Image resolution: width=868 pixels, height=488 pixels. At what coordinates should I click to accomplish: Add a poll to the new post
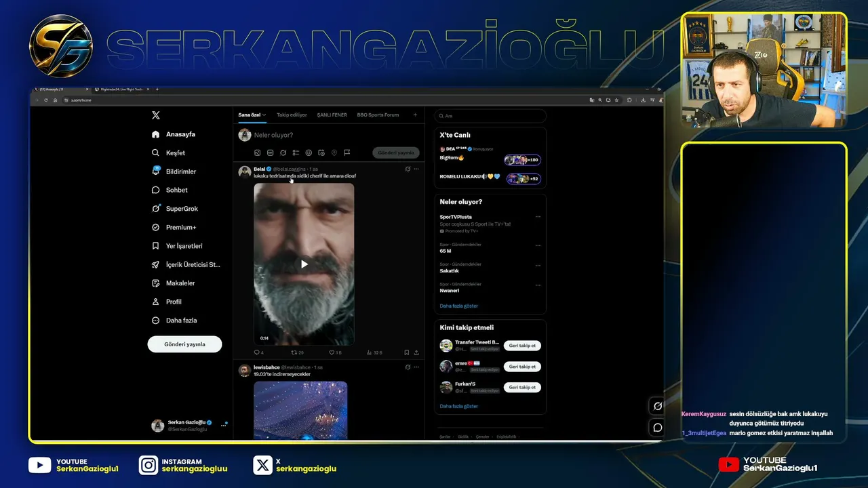click(x=296, y=153)
